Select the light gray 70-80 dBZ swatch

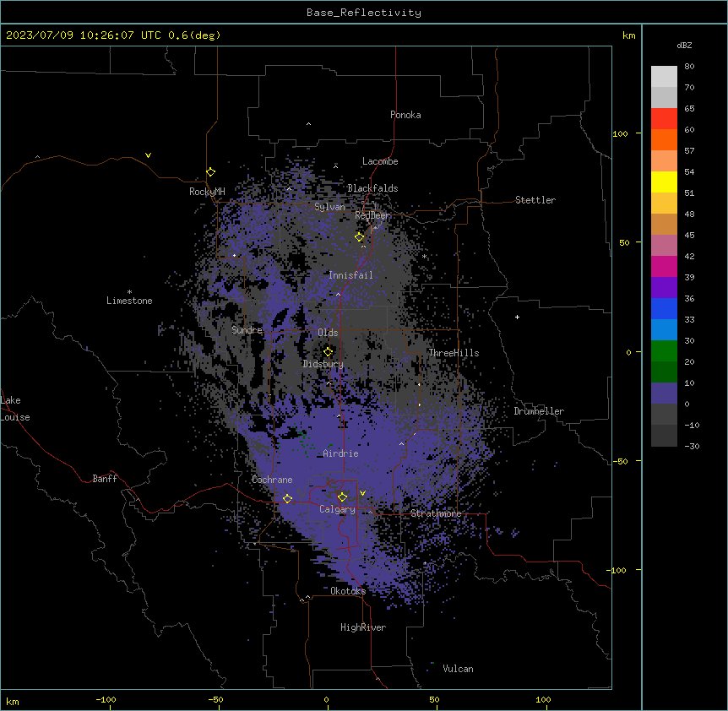664,77
